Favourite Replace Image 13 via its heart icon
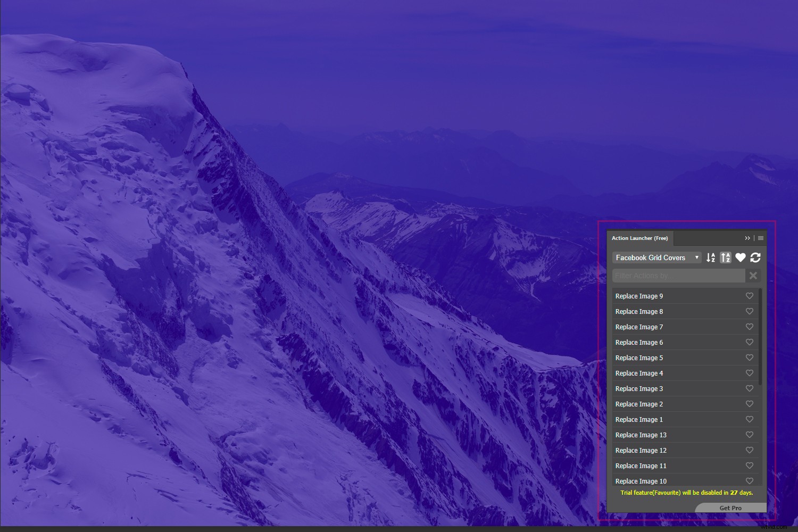 pyautogui.click(x=750, y=435)
